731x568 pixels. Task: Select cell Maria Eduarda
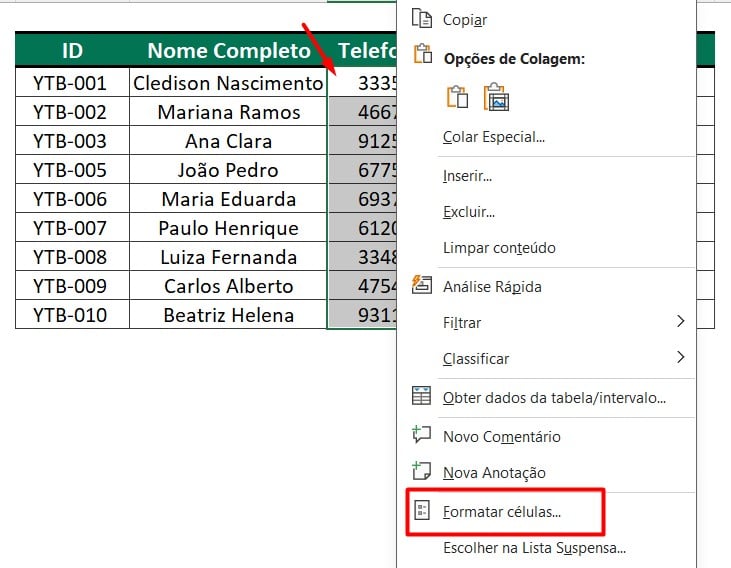coord(228,198)
